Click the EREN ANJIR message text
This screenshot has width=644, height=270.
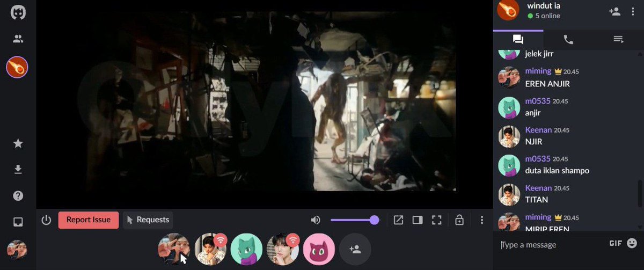click(547, 84)
